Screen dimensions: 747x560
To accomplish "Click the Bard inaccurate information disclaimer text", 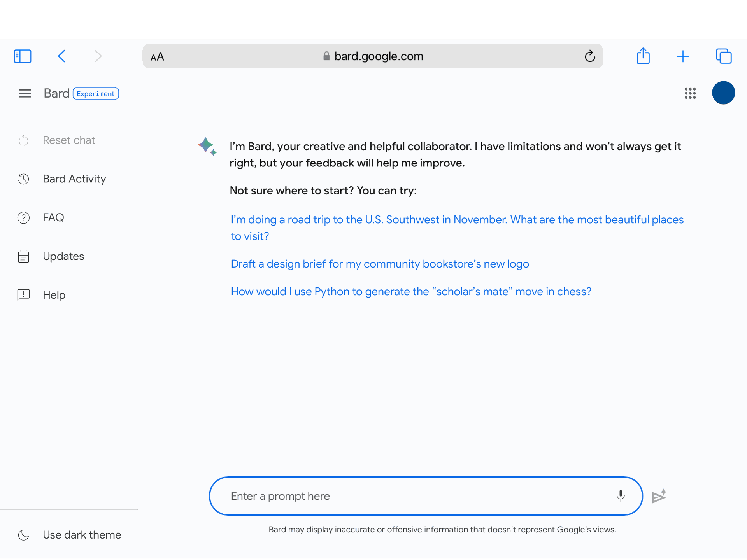I will click(442, 530).
